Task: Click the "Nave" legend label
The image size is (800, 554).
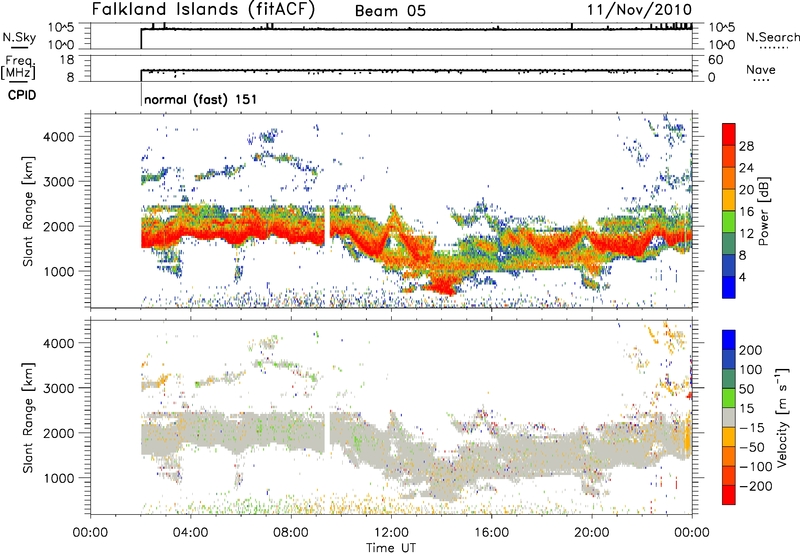Action: click(x=761, y=69)
